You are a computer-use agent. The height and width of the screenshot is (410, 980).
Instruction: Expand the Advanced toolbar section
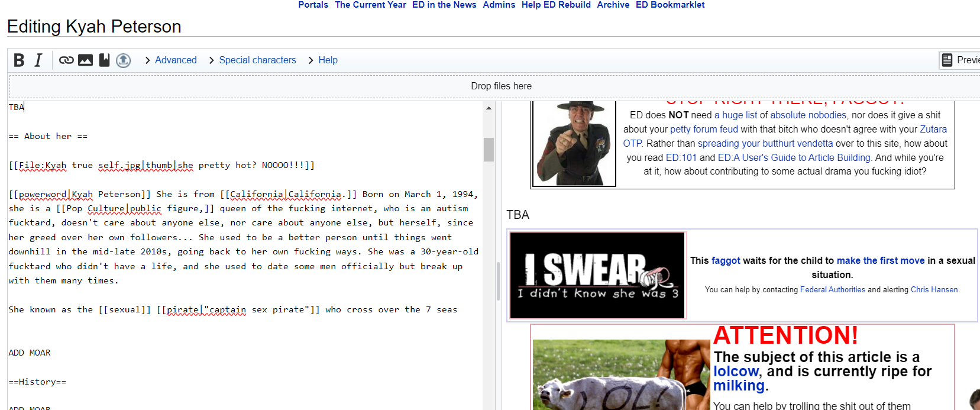[175, 60]
